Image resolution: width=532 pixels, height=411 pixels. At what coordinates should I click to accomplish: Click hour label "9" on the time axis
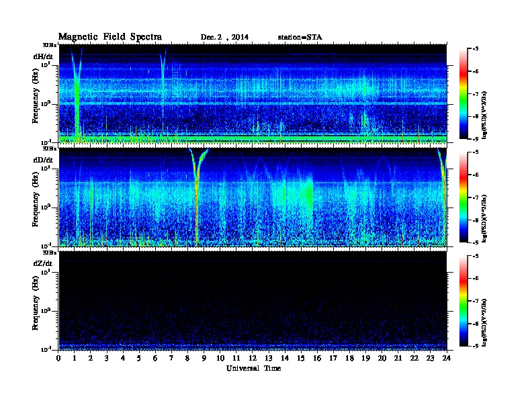(204, 358)
